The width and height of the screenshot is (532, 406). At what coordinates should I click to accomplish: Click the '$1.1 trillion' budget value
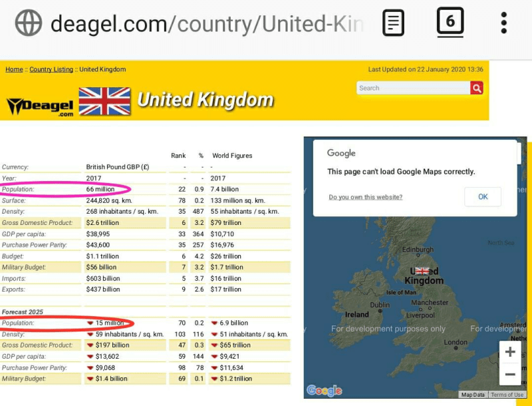(x=102, y=256)
